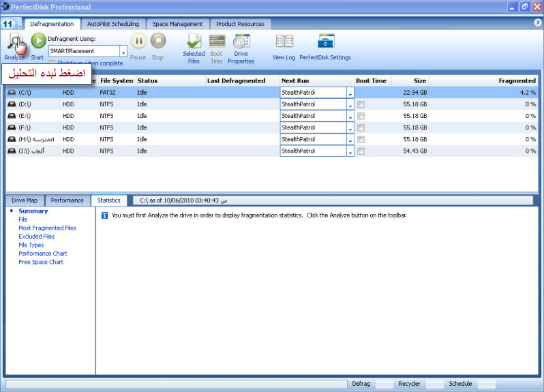Click the I:\ drive icon
Screen dimensions: 544x392
tap(12, 151)
